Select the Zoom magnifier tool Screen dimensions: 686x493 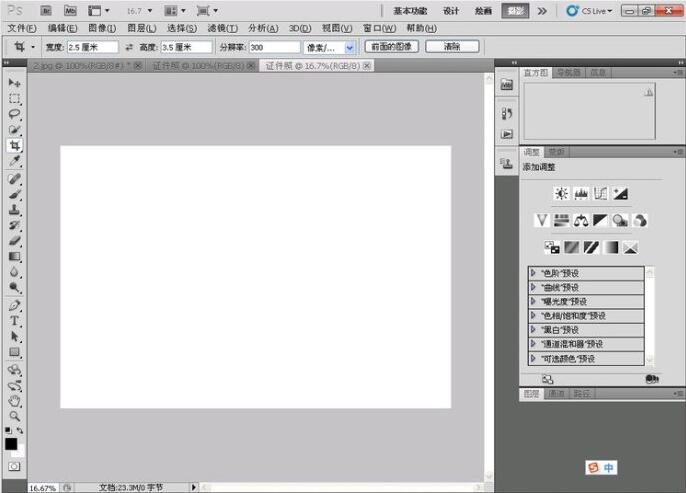[15, 415]
